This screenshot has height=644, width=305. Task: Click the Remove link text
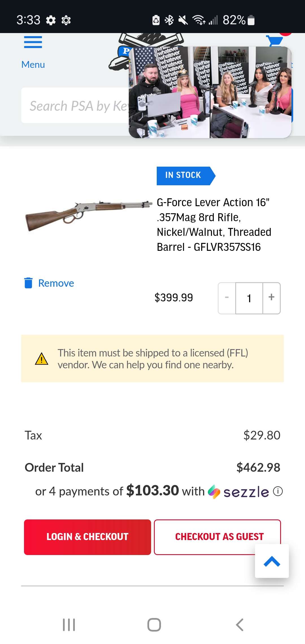click(56, 283)
